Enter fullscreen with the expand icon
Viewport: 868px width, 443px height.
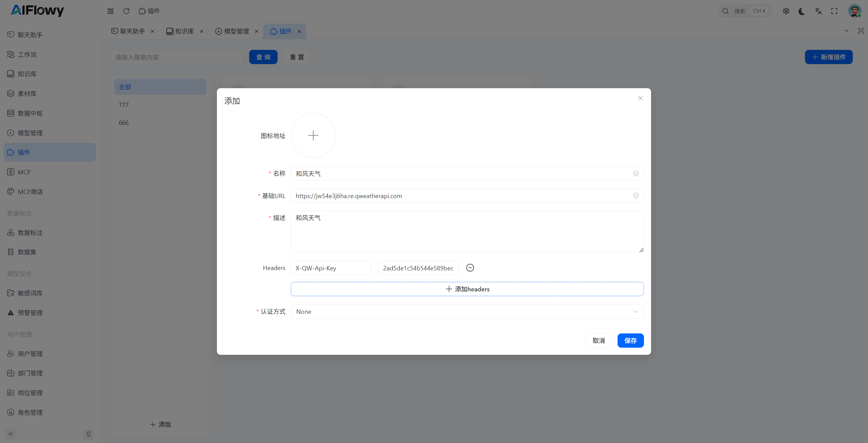834,11
